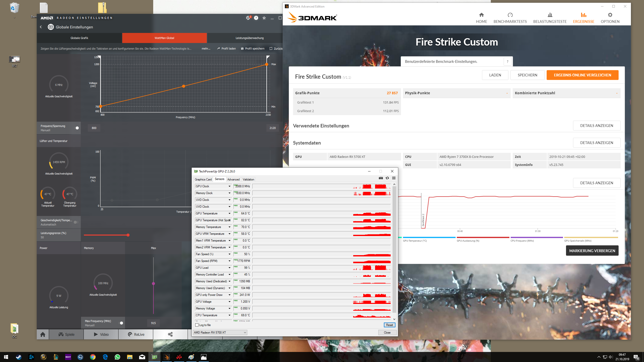Viewport: 644px width, 362px height.
Task: Open the GPU-Z hamburger menu
Action: 394,178
